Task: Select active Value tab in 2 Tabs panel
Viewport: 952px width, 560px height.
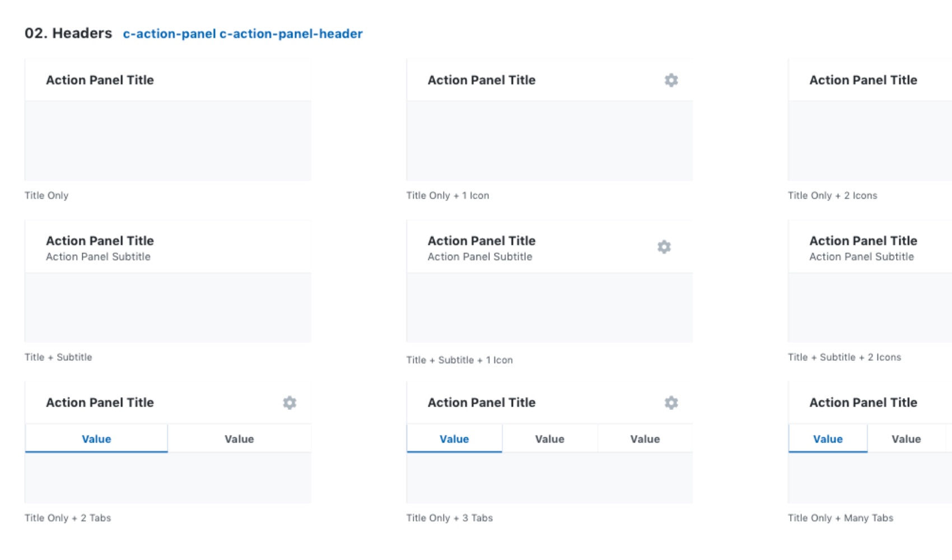Action: pos(96,439)
